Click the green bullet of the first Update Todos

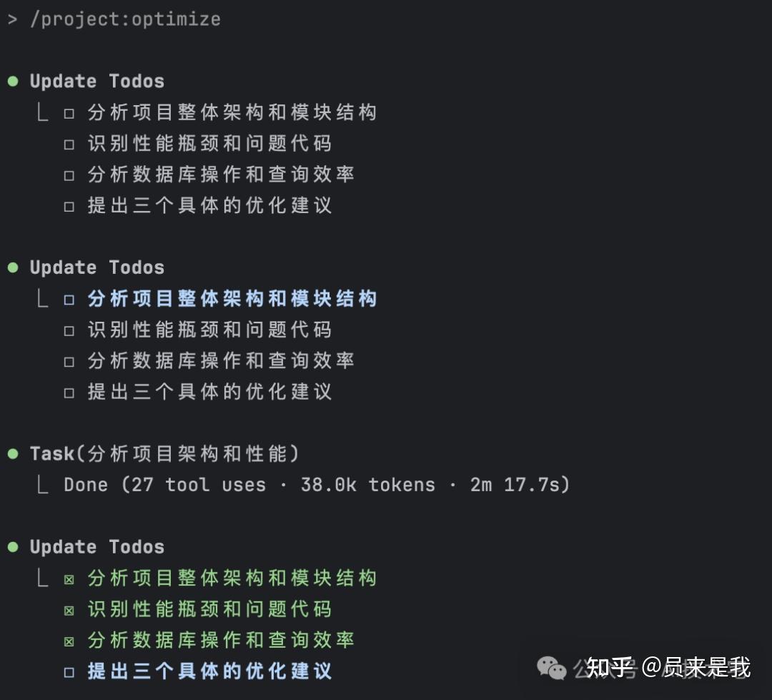13,82
